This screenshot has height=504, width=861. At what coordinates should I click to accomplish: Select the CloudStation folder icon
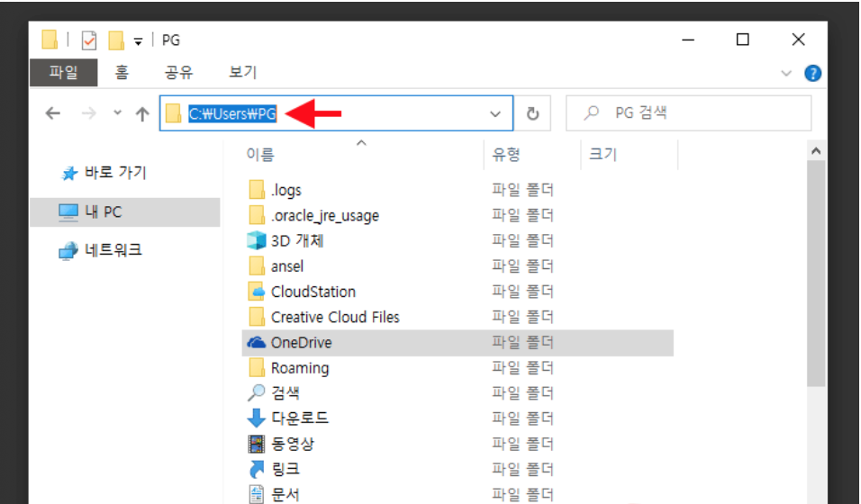point(257,292)
